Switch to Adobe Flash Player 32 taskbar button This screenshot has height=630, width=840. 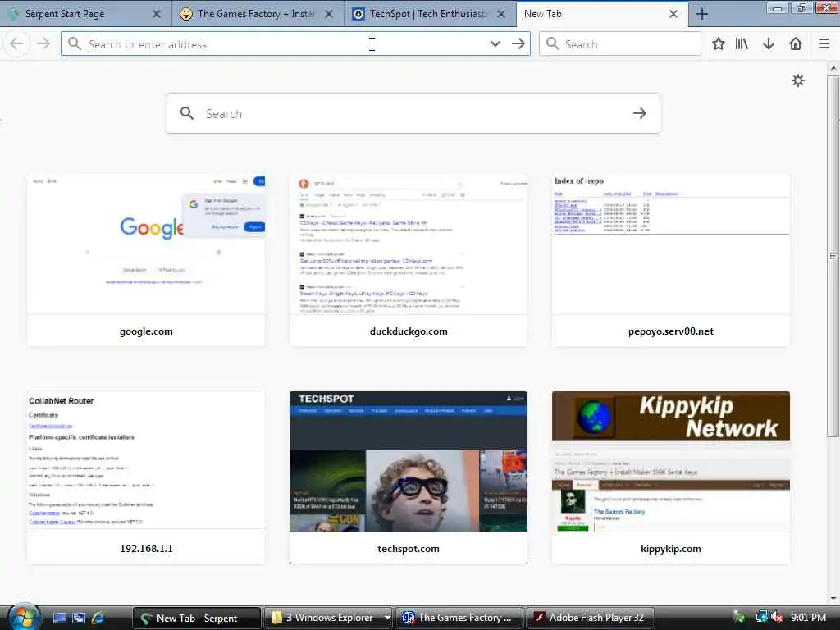[591, 618]
